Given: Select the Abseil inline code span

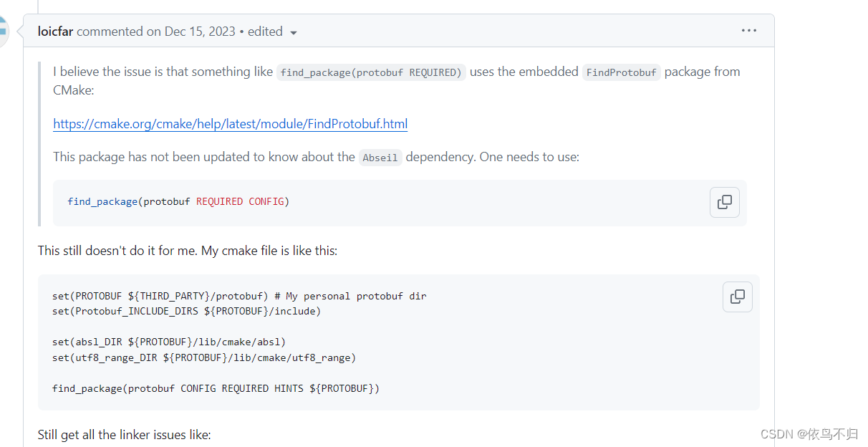Looking at the screenshot, I should (380, 158).
